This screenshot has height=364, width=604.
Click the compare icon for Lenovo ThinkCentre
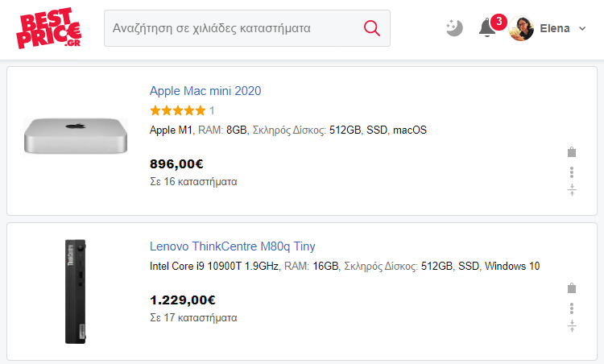tap(572, 326)
